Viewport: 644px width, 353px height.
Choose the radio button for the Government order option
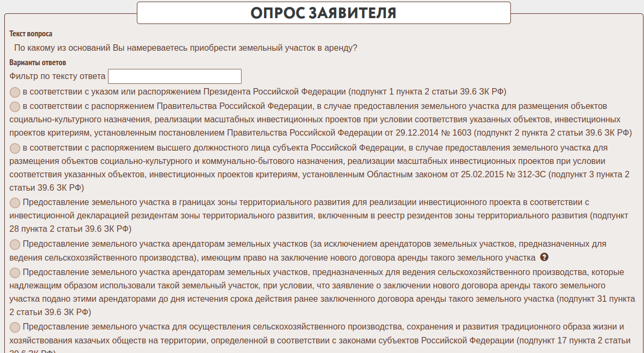[x=15, y=106]
